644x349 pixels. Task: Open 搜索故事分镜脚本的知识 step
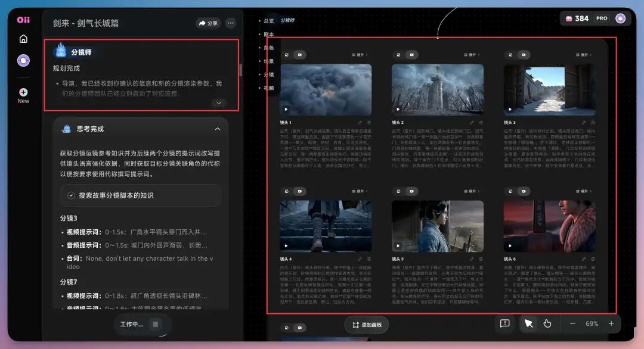coord(141,195)
